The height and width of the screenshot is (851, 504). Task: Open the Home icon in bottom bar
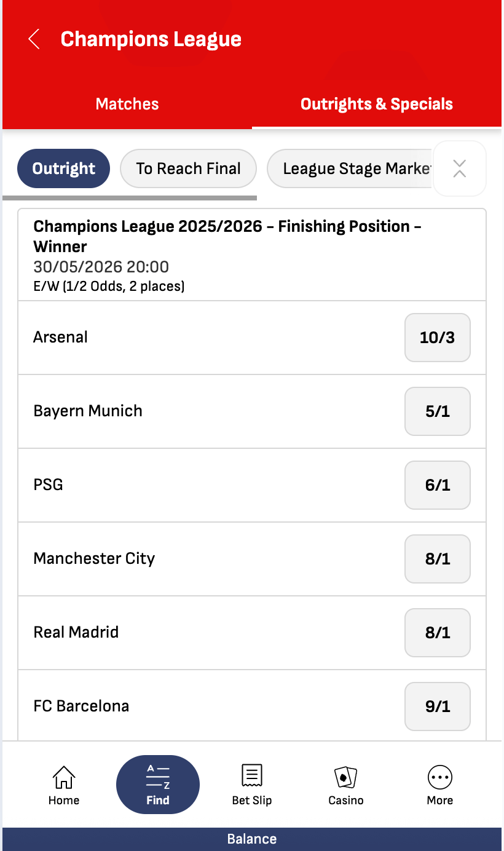click(64, 777)
